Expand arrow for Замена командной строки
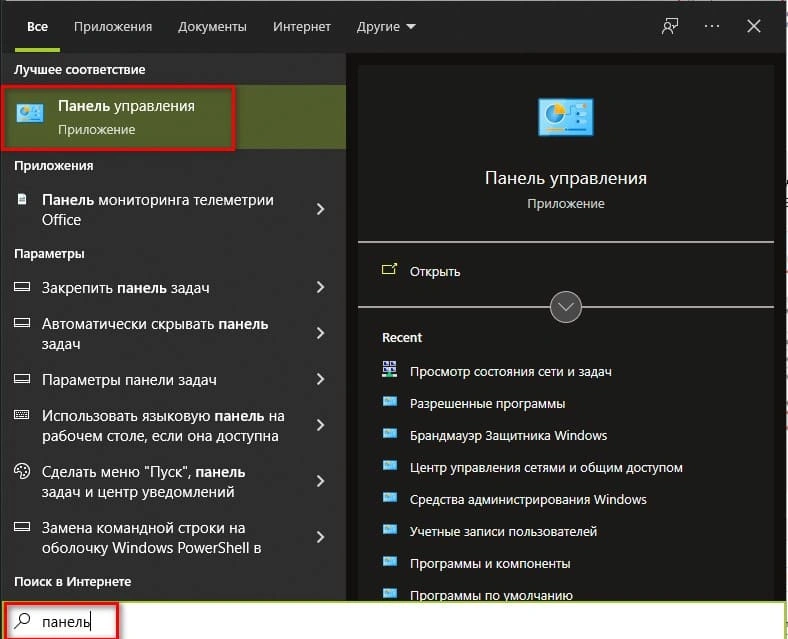The width and height of the screenshot is (788, 639). pyautogui.click(x=321, y=537)
